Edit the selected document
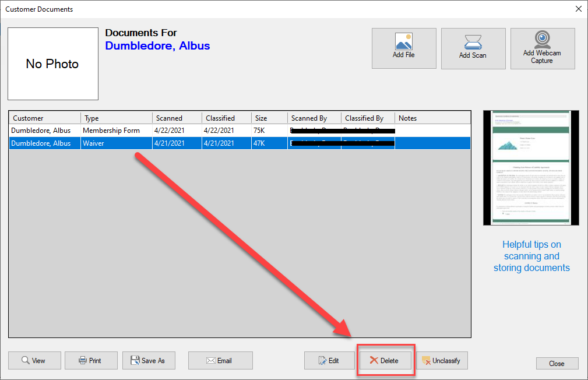Screen dimensions: 588x380 click(x=329, y=361)
